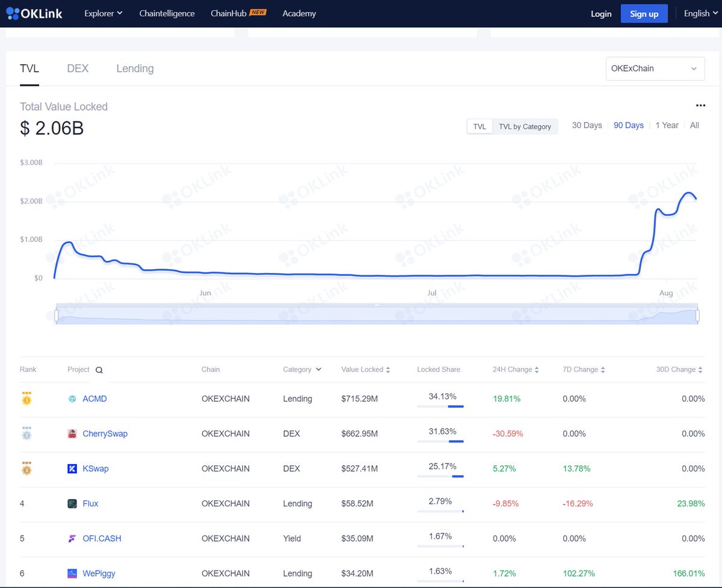Click the WePiggy project logo icon

72,573
